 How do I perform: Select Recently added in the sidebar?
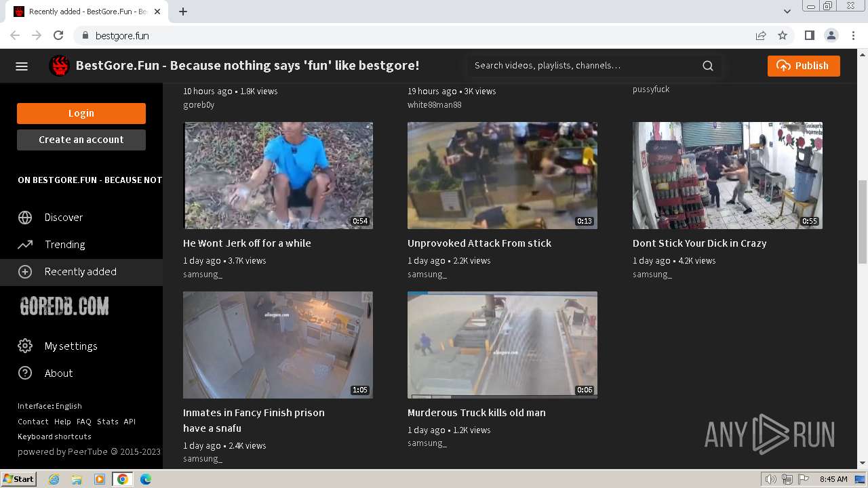pos(81,272)
